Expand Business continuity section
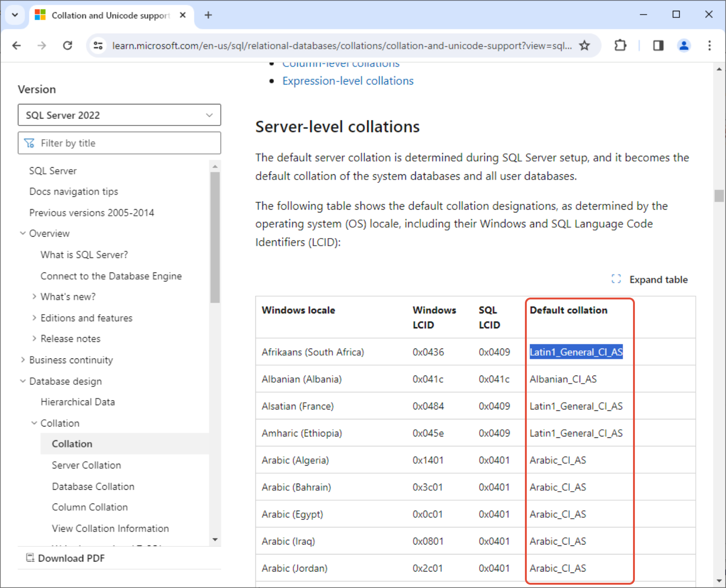This screenshot has width=726, height=588. pyautogui.click(x=23, y=360)
